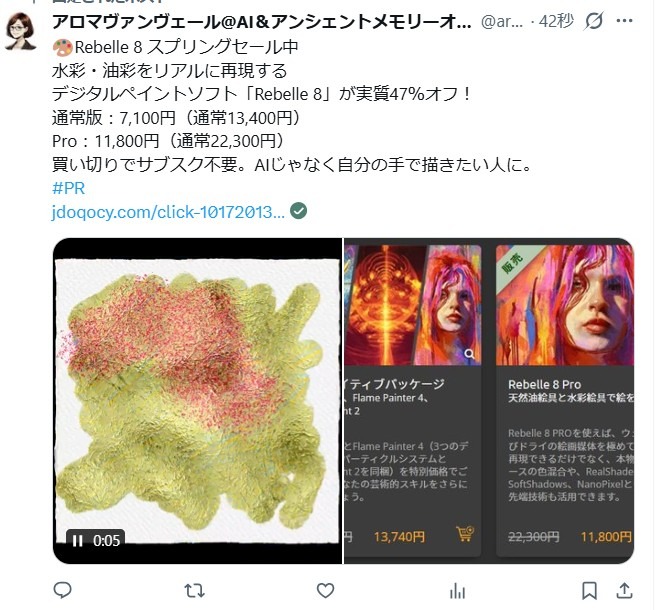Click the #PR hashtag

pos(68,188)
